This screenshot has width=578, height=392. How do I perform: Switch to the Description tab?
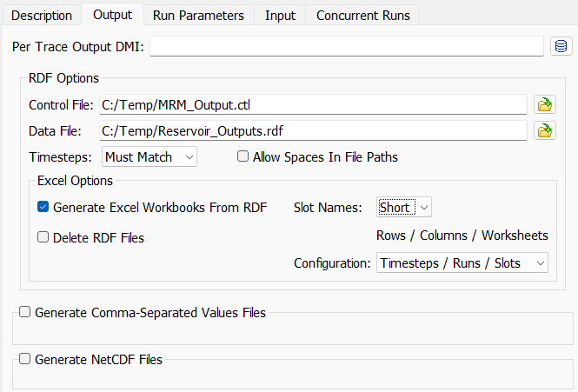tap(42, 16)
